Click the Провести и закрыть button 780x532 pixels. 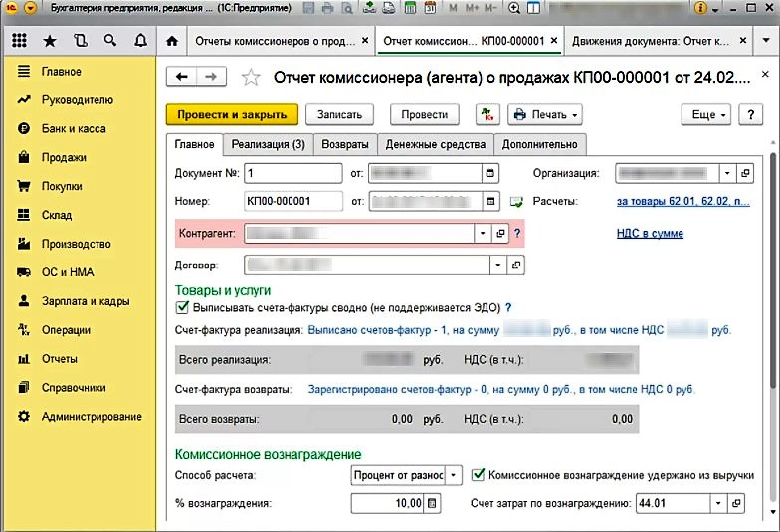coord(232,114)
